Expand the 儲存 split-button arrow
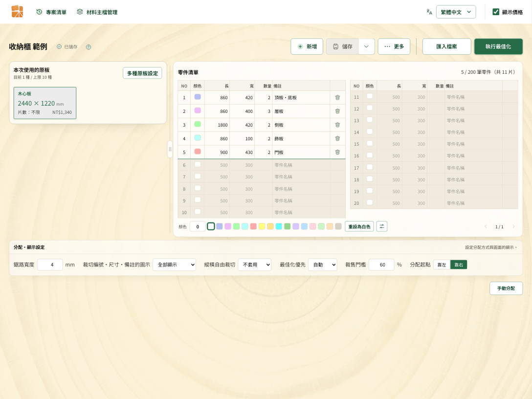Screen dimensions: 532x399 pos(366,46)
